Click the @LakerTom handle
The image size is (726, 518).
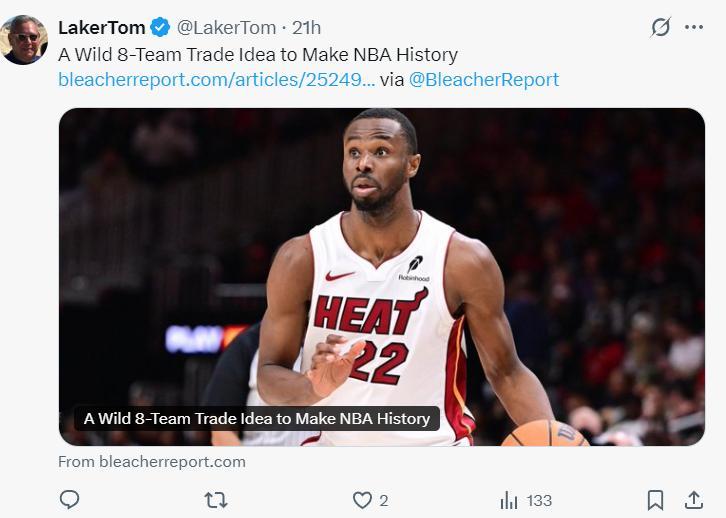point(226,27)
